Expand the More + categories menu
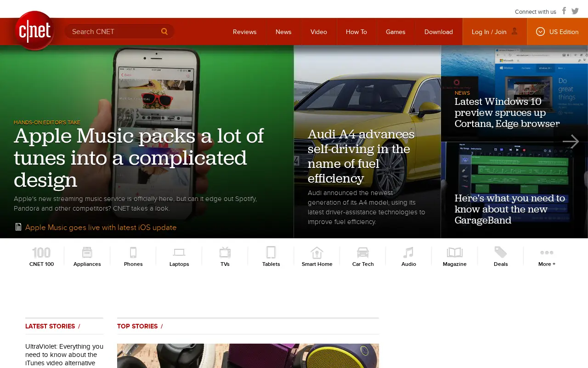The width and height of the screenshot is (588, 368). pyautogui.click(x=547, y=257)
